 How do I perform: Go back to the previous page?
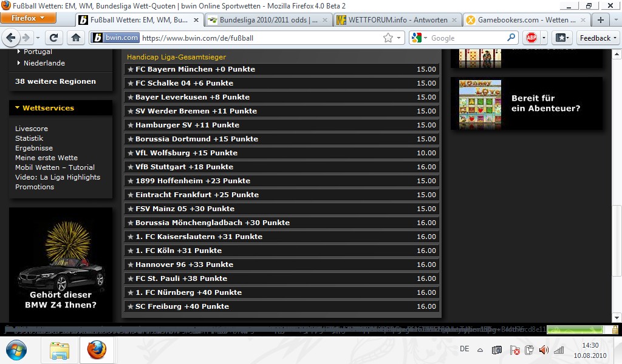point(12,38)
